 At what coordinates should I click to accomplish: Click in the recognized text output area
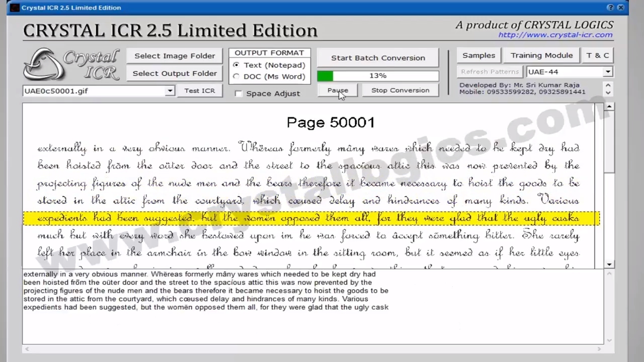(x=313, y=307)
